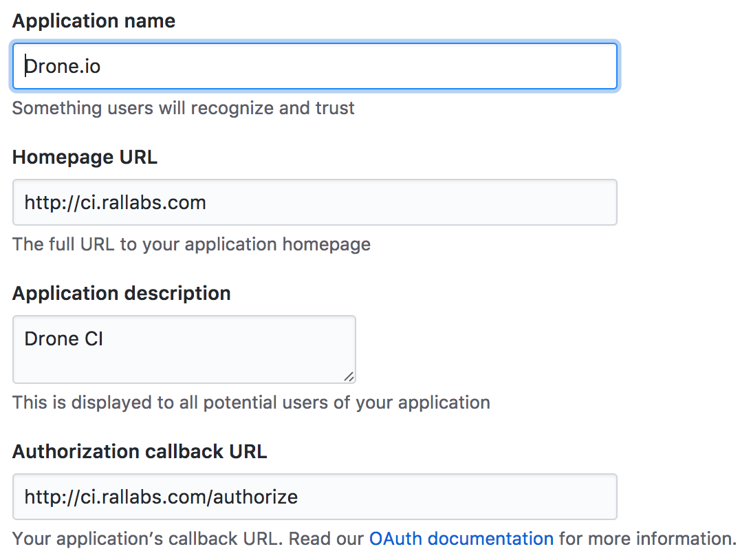Open the OAuth documentation link
The width and height of the screenshot is (751, 560).
tap(461, 538)
